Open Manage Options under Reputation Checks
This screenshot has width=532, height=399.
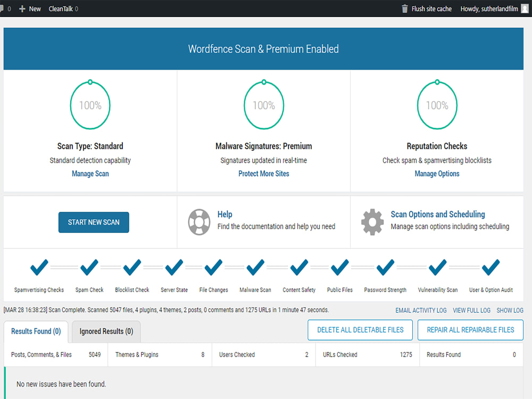pos(437,174)
